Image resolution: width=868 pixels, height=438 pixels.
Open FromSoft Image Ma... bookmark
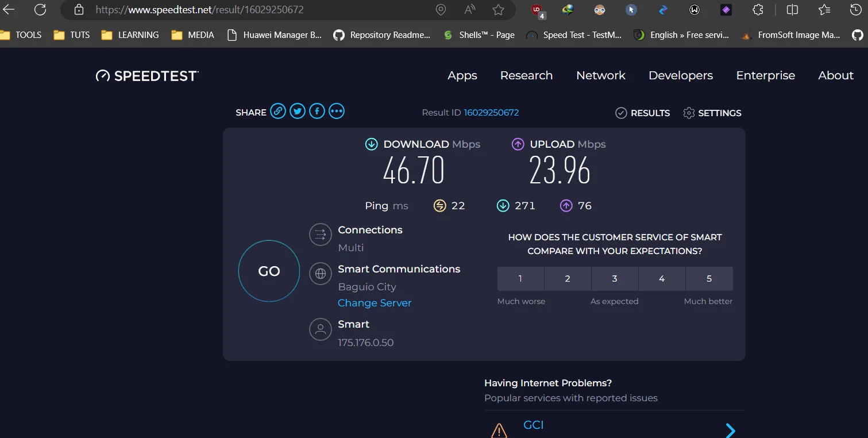[x=790, y=35]
